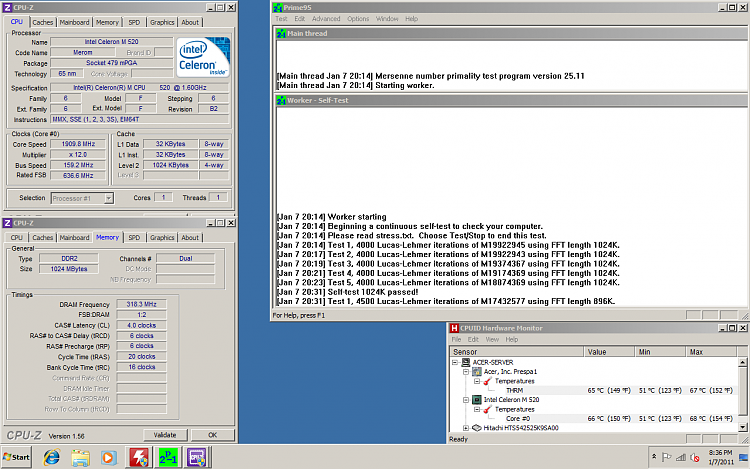
Task: Select the Hitachi HTS542525K9SA00 drive node
Action: tap(520, 428)
